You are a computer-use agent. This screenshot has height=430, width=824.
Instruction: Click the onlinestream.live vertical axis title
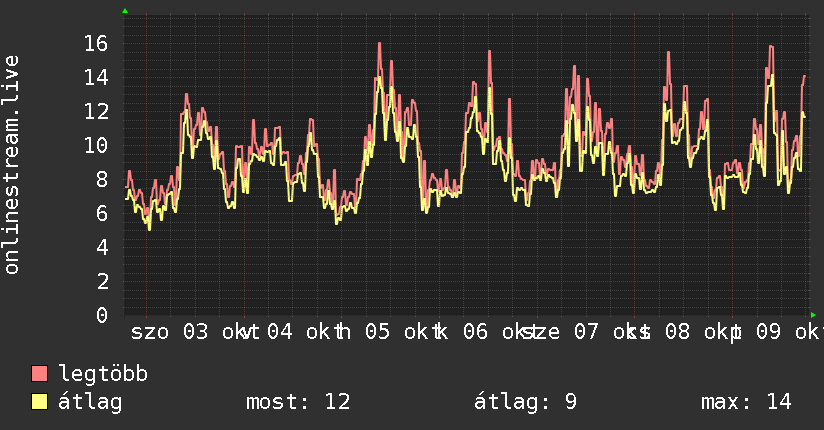(x=11, y=165)
